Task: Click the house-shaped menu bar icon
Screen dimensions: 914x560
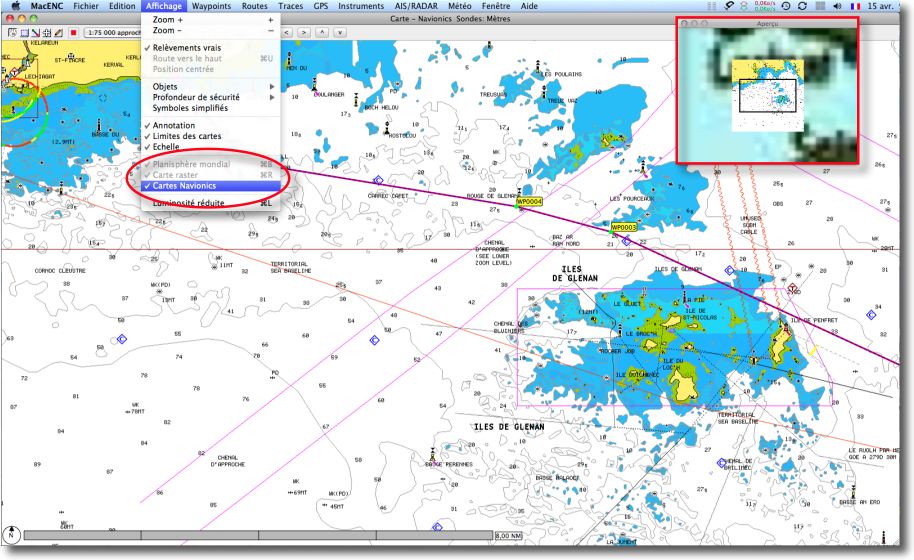Action: click(744, 6)
